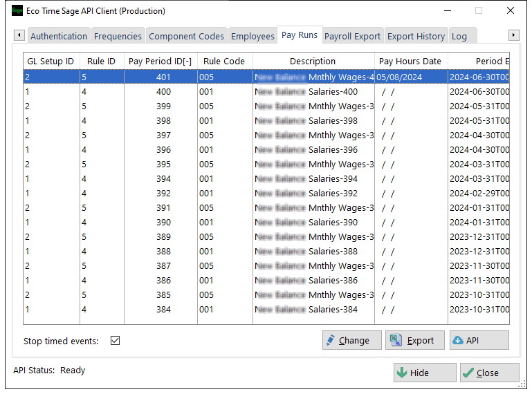Select the Pay Runs tab
This screenshot has width=532, height=394.
coord(300,35)
